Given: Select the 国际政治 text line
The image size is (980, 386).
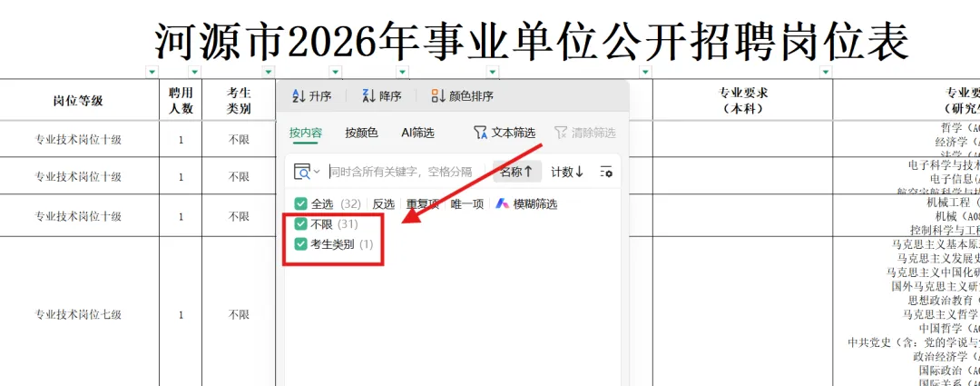Looking at the screenshot, I should click(949, 371).
